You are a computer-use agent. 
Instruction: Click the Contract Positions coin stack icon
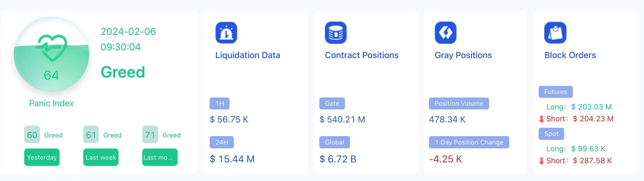pyautogui.click(x=336, y=33)
